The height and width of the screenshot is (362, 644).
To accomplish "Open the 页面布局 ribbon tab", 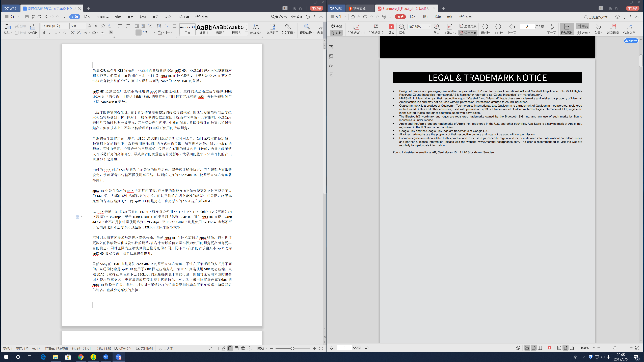I will pos(102,17).
